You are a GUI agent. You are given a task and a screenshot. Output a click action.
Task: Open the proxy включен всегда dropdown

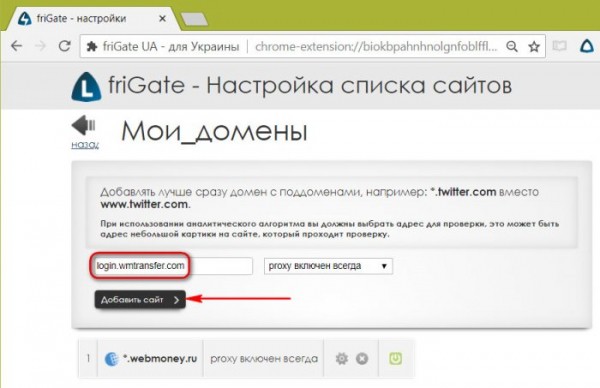pos(328,266)
